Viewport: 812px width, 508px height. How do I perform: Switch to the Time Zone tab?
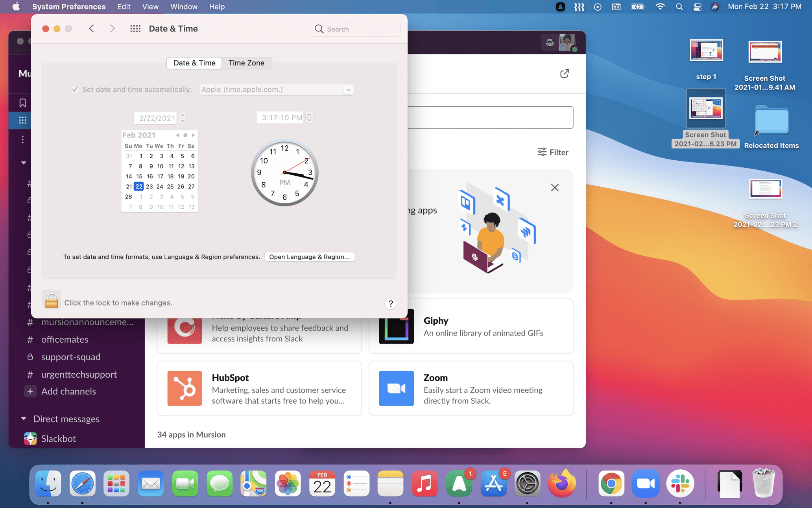pos(246,63)
